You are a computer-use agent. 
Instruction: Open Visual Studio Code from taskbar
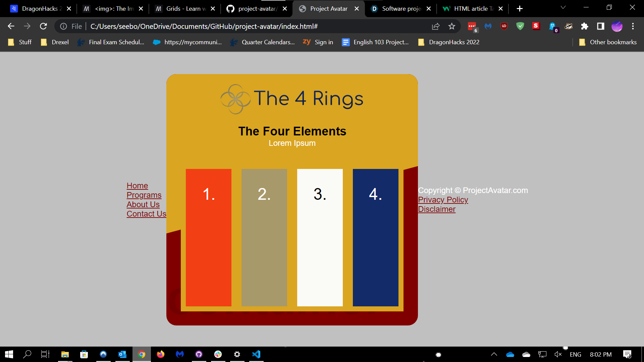point(256,354)
